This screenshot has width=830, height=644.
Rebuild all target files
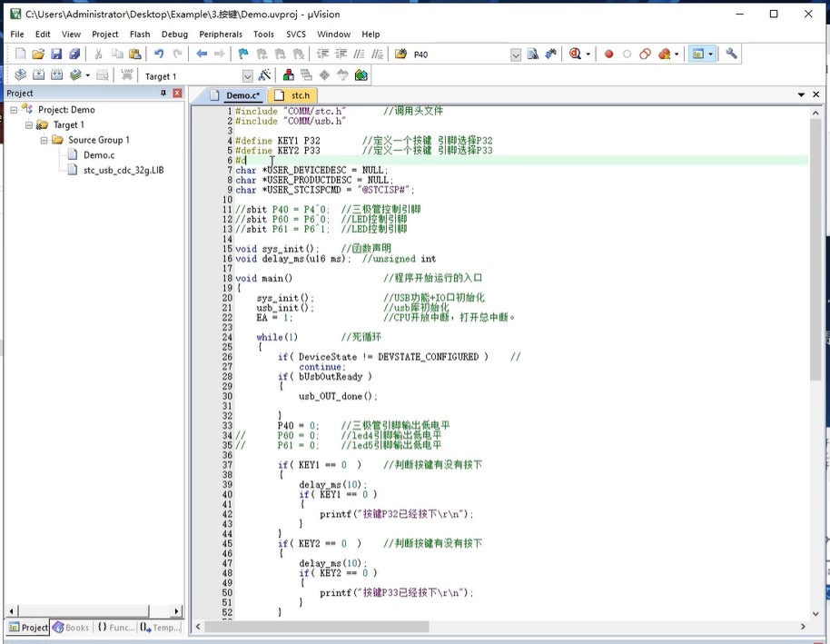pos(56,75)
